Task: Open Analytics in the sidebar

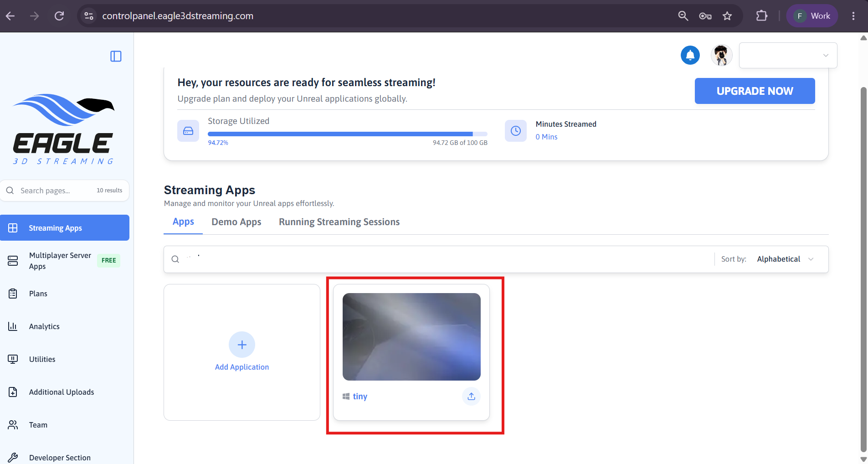Action: tap(65, 326)
